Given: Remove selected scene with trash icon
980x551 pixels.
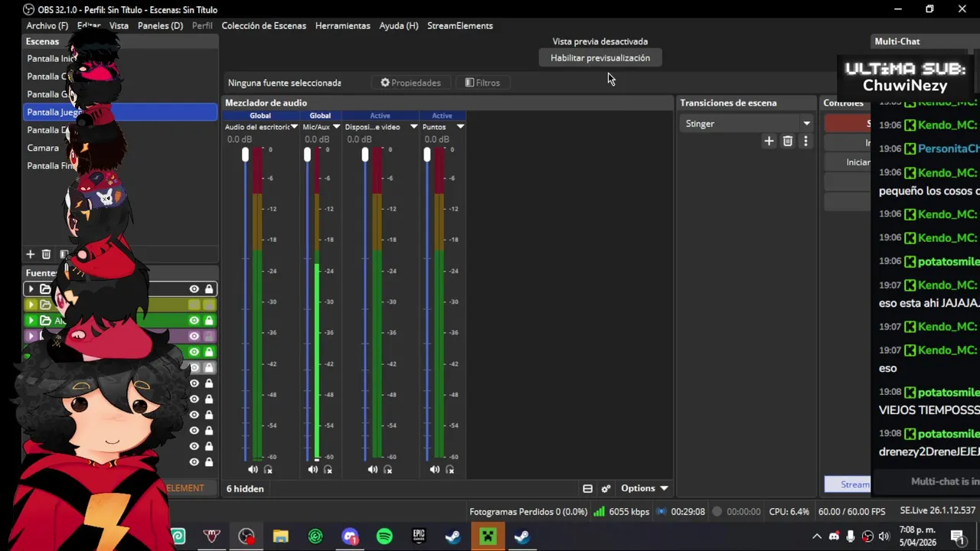Looking at the screenshot, I should point(46,254).
